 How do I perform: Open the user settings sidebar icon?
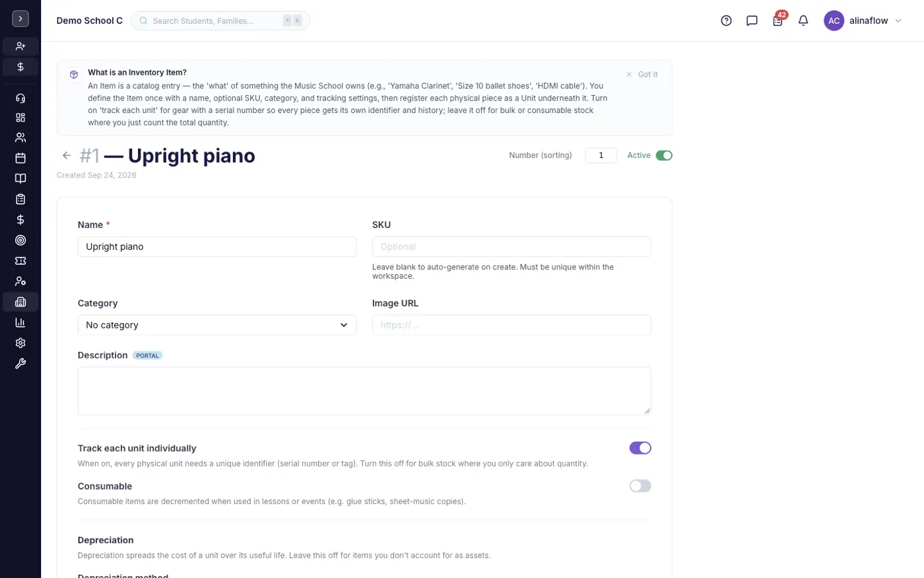[x=20, y=281]
